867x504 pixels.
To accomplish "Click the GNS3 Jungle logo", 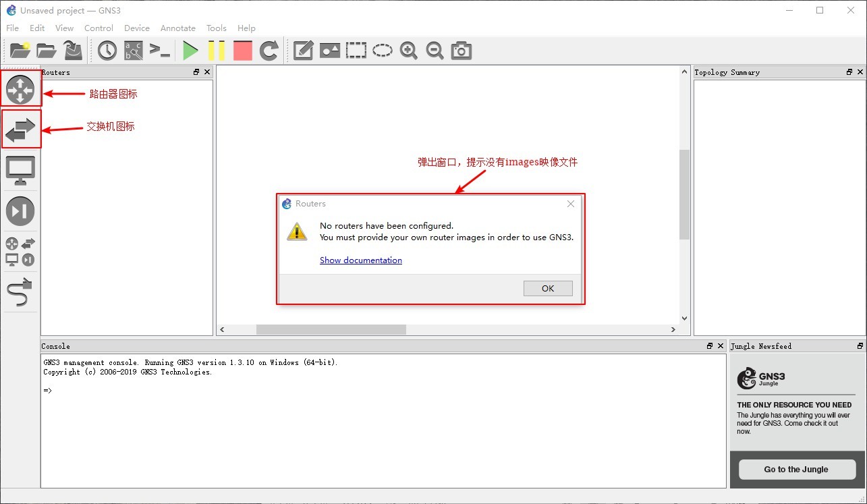I will [x=761, y=379].
